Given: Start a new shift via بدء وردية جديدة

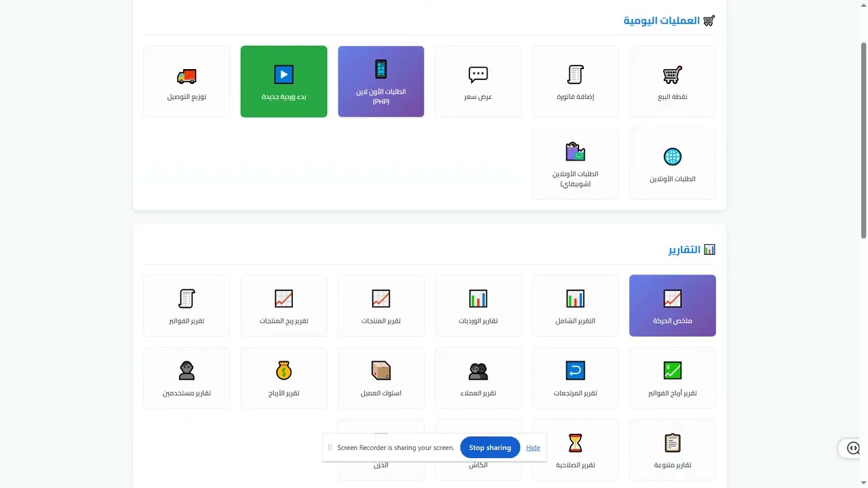Looking at the screenshot, I should 283,81.
